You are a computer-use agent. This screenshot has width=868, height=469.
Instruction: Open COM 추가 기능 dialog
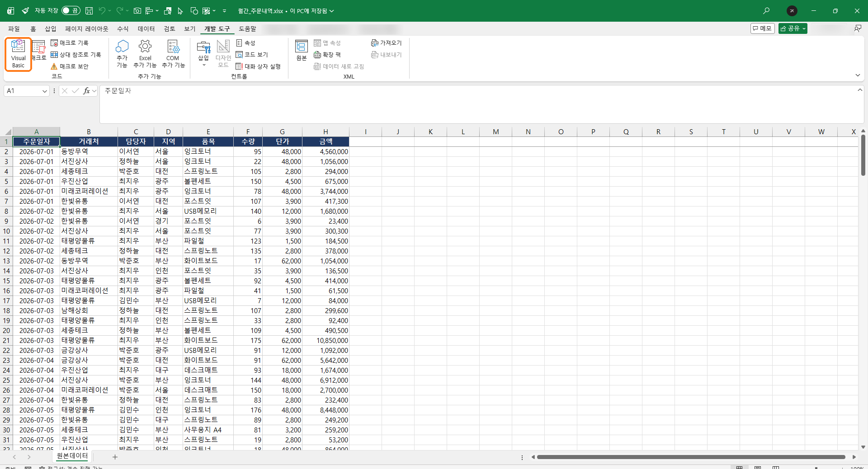(173, 54)
